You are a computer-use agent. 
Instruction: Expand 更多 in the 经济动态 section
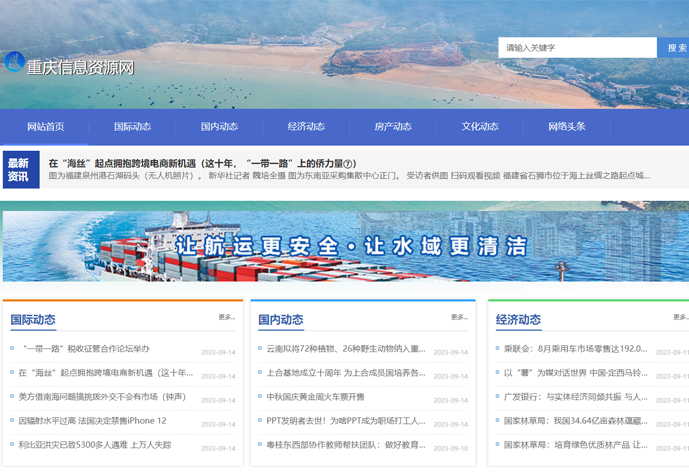click(x=680, y=317)
